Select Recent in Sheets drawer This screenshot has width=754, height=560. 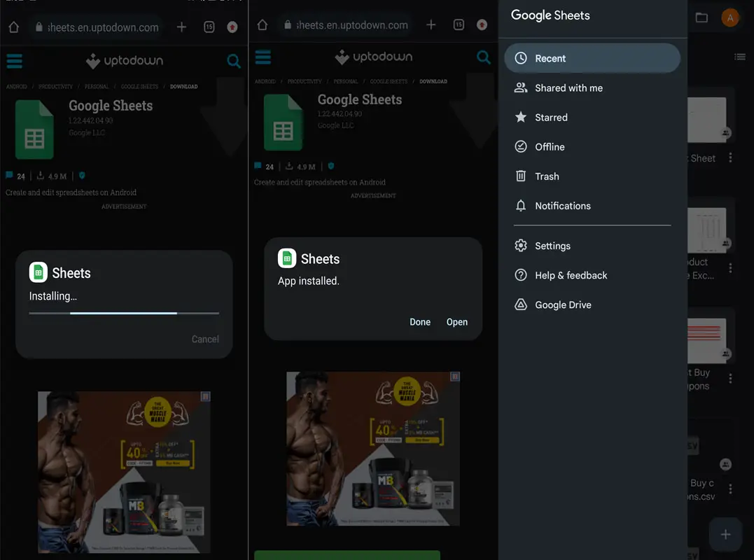coord(592,58)
